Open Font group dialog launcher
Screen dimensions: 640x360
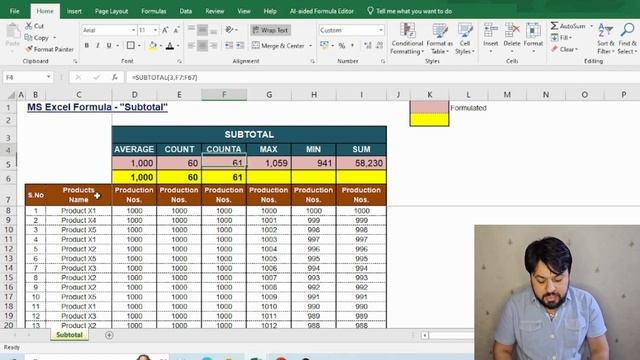pos(180,61)
